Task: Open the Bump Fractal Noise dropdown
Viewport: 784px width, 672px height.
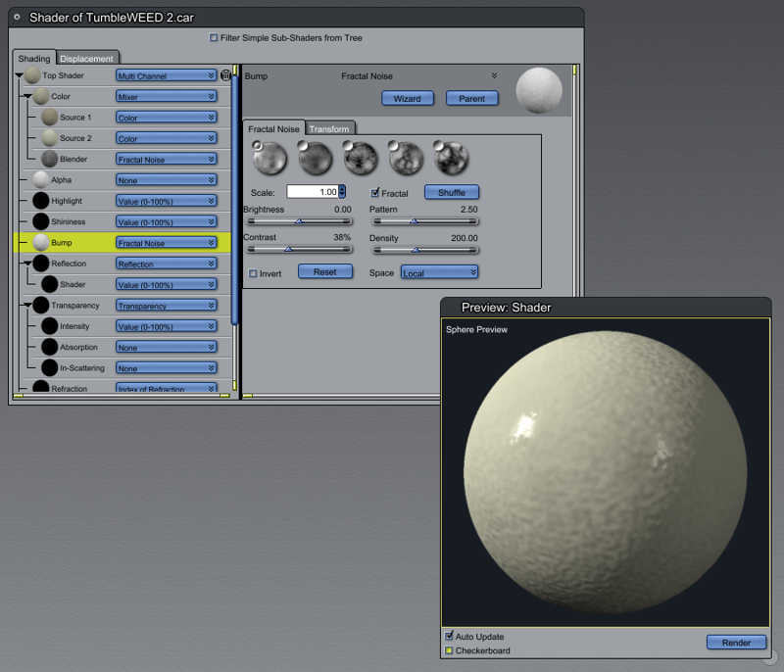Action: (x=166, y=243)
